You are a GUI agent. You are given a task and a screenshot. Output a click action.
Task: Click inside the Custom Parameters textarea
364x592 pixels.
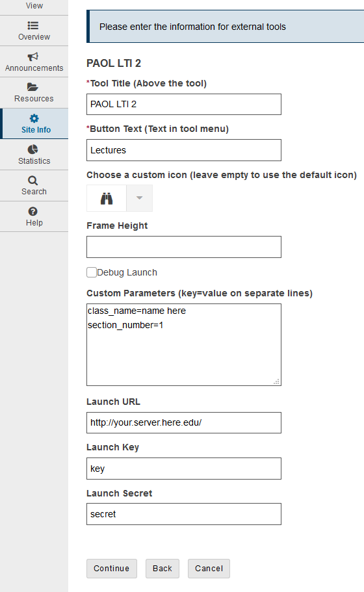click(184, 344)
